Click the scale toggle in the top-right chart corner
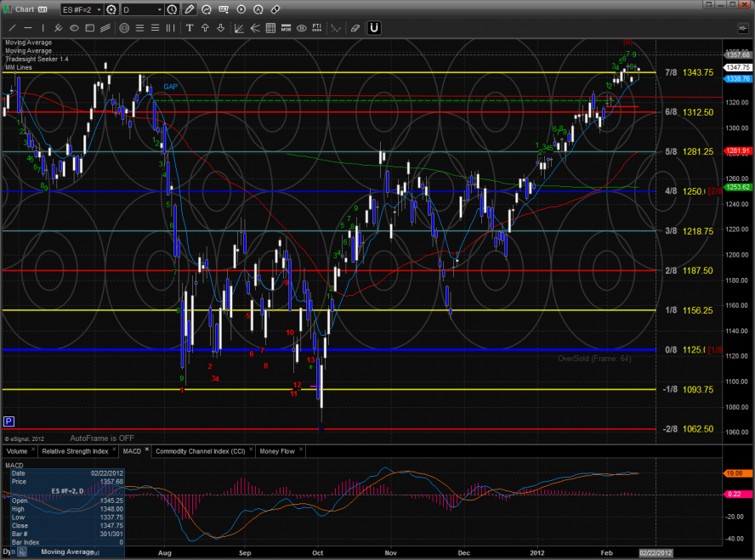This screenshot has width=755, height=560. pos(742,28)
